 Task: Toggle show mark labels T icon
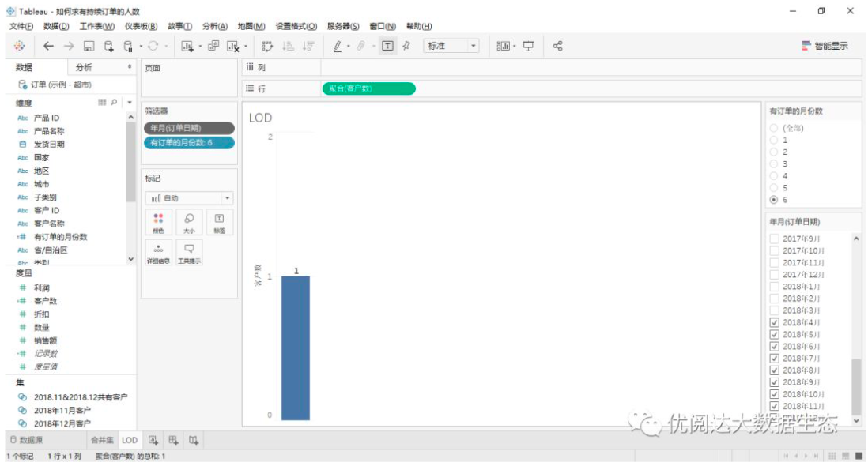coord(387,46)
